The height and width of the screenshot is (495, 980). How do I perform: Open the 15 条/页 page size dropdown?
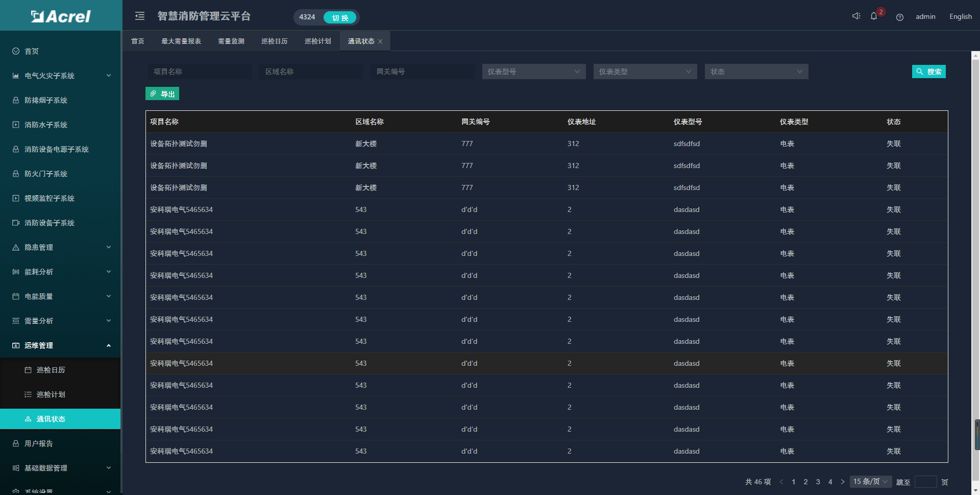pos(871,482)
